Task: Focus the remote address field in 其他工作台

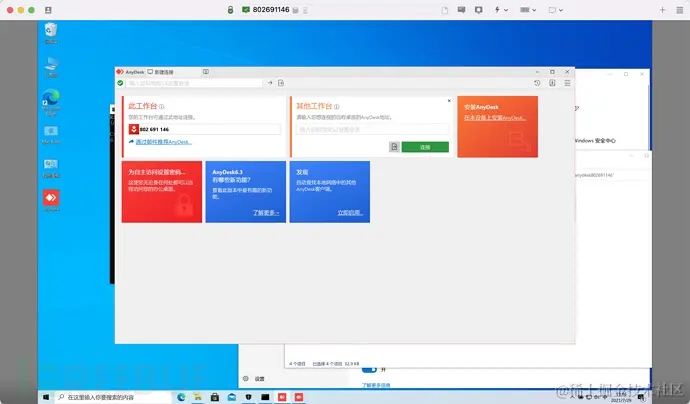Action: 372,129
